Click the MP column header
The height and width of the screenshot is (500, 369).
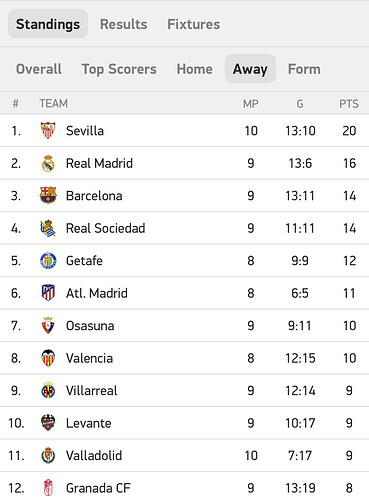[x=251, y=104]
